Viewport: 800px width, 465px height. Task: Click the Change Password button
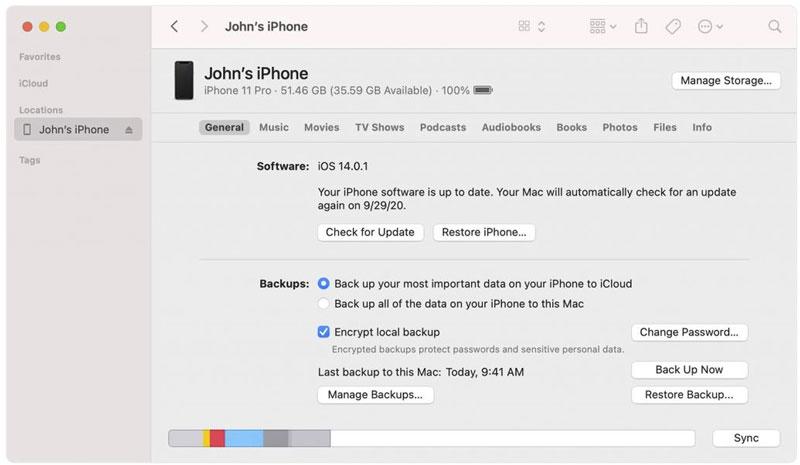[x=689, y=332]
